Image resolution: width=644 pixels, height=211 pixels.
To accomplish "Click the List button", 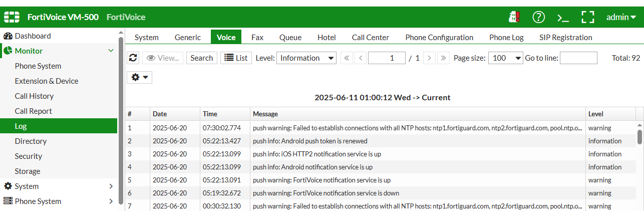I will 236,58.
